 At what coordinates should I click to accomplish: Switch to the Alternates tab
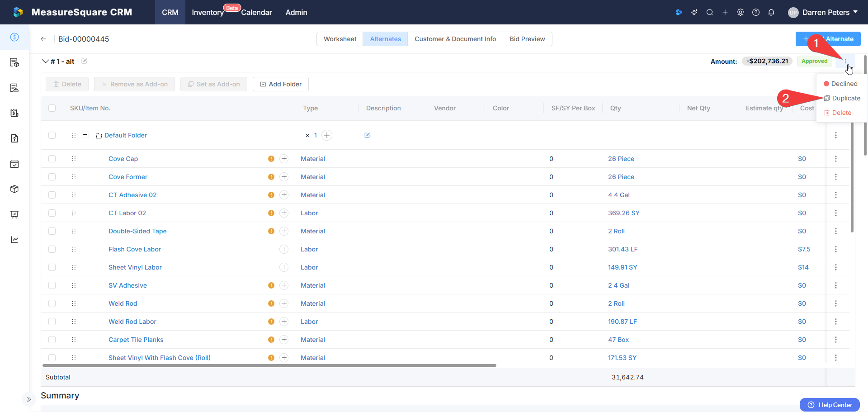point(386,39)
